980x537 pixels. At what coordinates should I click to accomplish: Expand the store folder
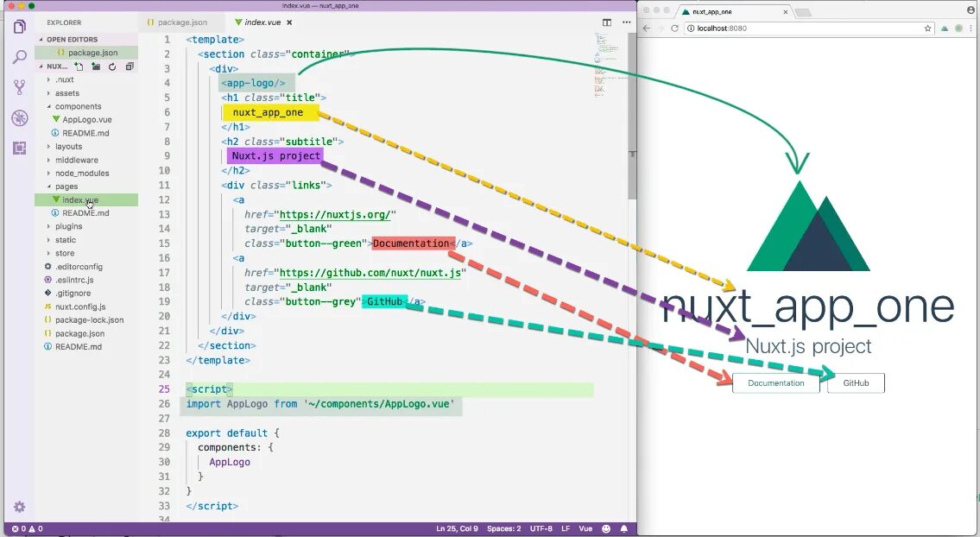coord(65,253)
